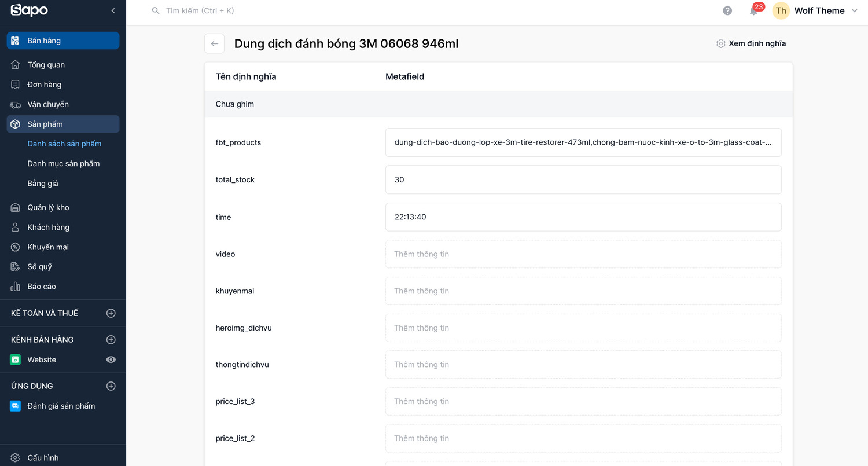Click the Báo cáo chart icon
This screenshot has height=466, width=868.
(16, 286)
